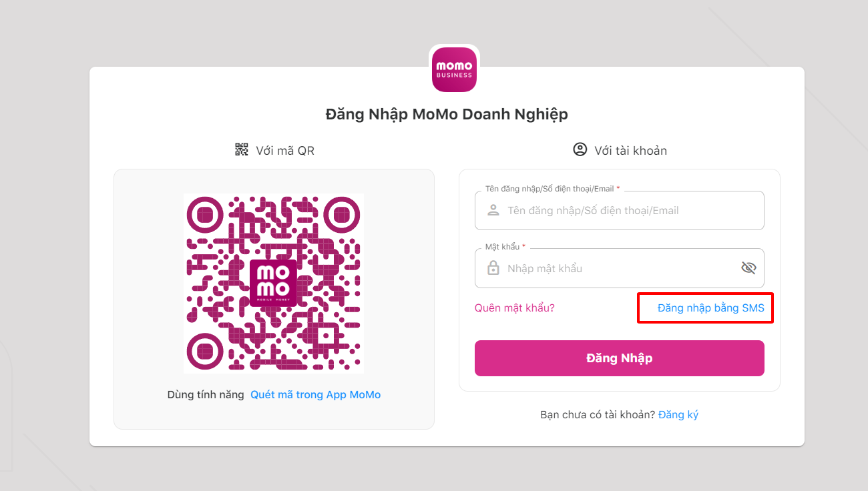
Task: Click the MoMo Business logo icon
Action: point(454,69)
